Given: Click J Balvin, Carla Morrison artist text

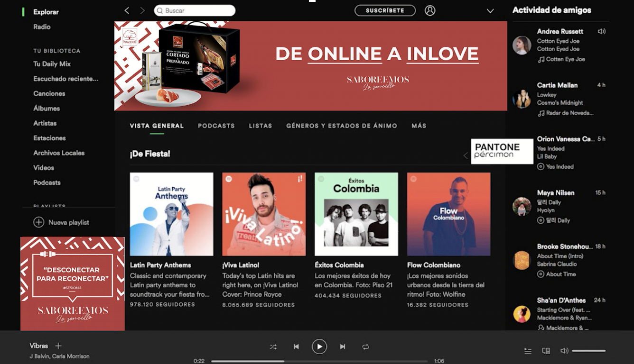Looking at the screenshot, I should [59, 356].
